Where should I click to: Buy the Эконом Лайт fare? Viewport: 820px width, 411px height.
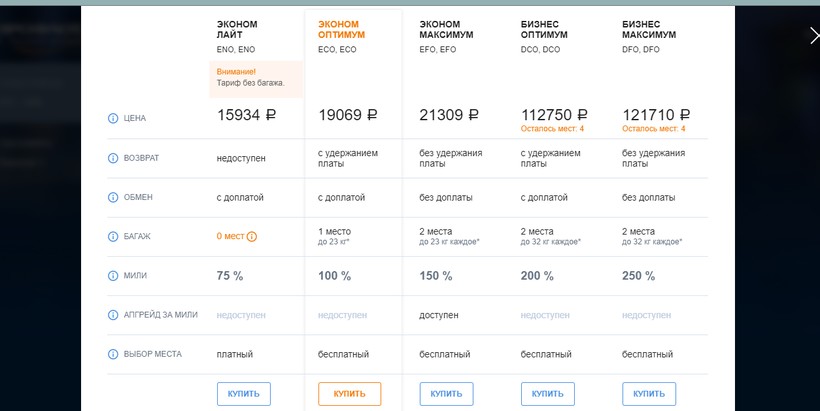[x=243, y=394]
